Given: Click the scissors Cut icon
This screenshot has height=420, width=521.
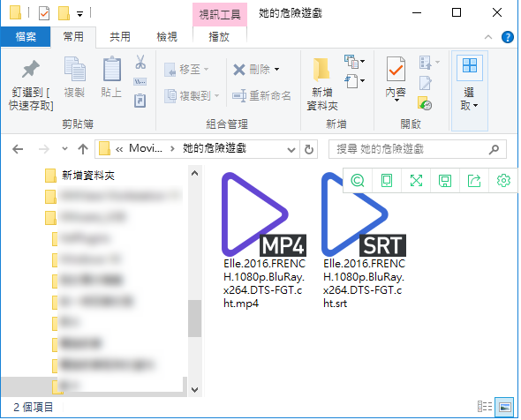Looking at the screenshot, I should coord(140,62).
